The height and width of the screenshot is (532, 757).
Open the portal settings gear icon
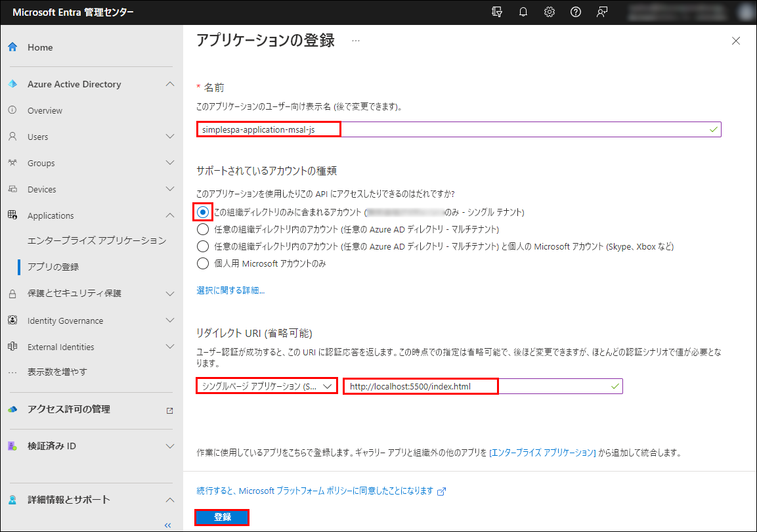point(550,12)
